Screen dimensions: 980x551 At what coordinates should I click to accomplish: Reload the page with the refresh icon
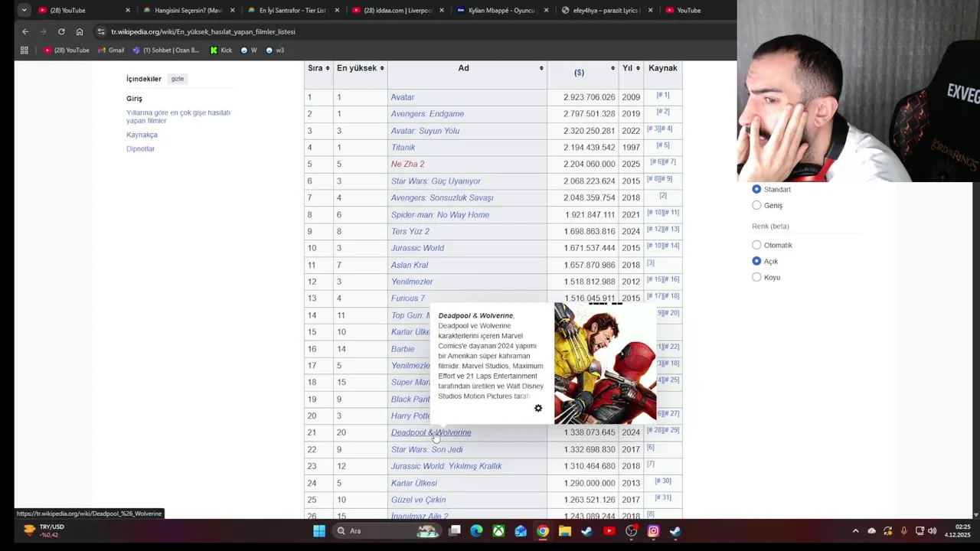coord(61,31)
